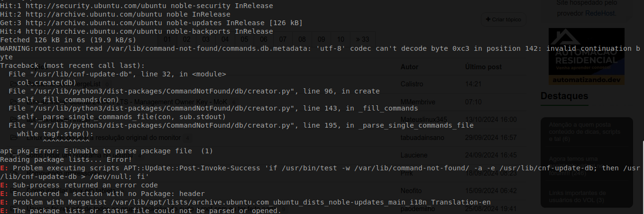644x214 pixels.
Task: Open topic about resolução original do monitor
Action: pyautogui.click(x=103, y=138)
